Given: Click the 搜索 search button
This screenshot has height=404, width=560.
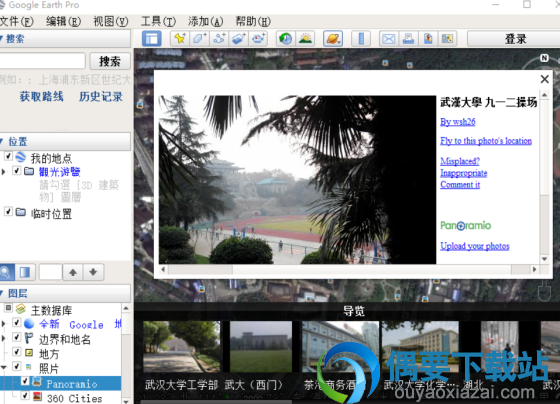Looking at the screenshot, I should click(x=110, y=61).
